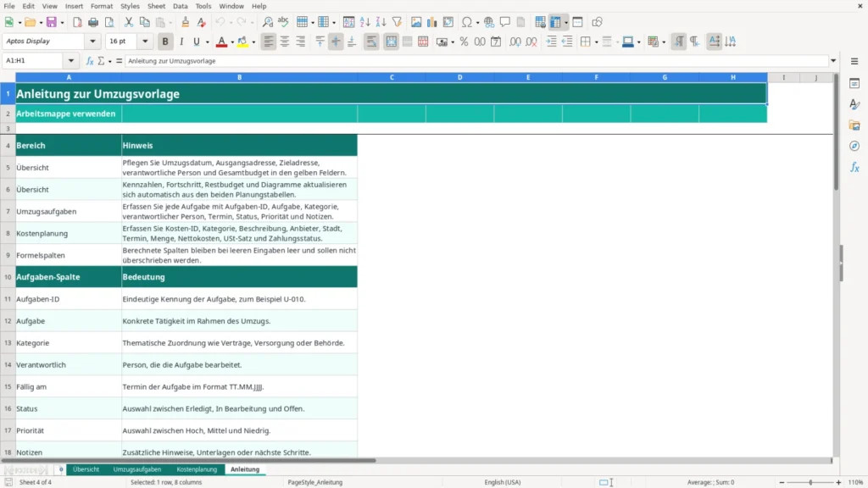Image resolution: width=868 pixels, height=488 pixels.
Task: Toggle Bold formatting
Action: (165, 42)
